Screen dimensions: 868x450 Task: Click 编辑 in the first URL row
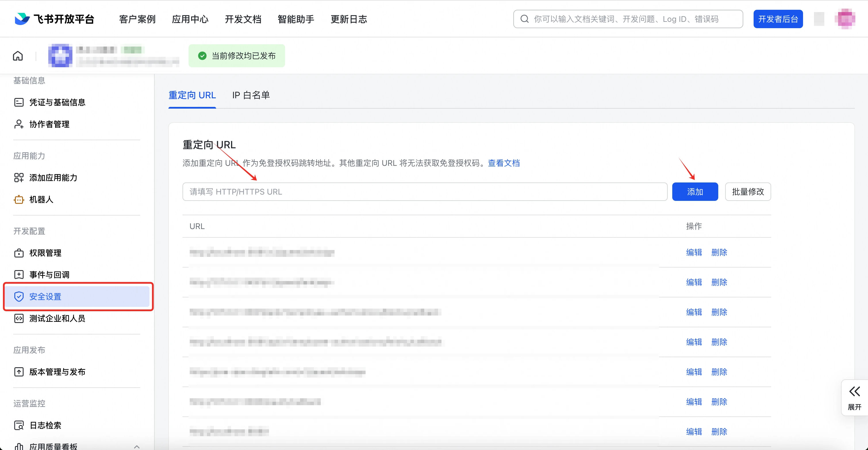tap(694, 252)
